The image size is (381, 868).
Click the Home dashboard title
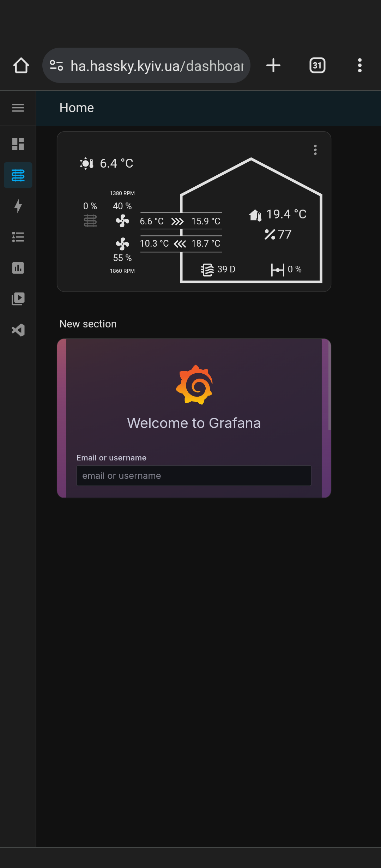click(77, 108)
